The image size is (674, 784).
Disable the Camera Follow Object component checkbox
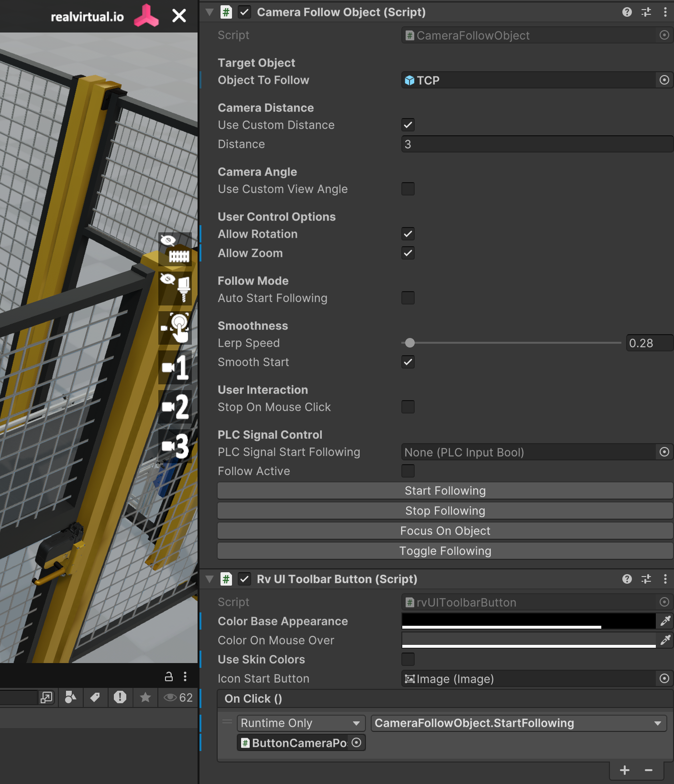(244, 12)
